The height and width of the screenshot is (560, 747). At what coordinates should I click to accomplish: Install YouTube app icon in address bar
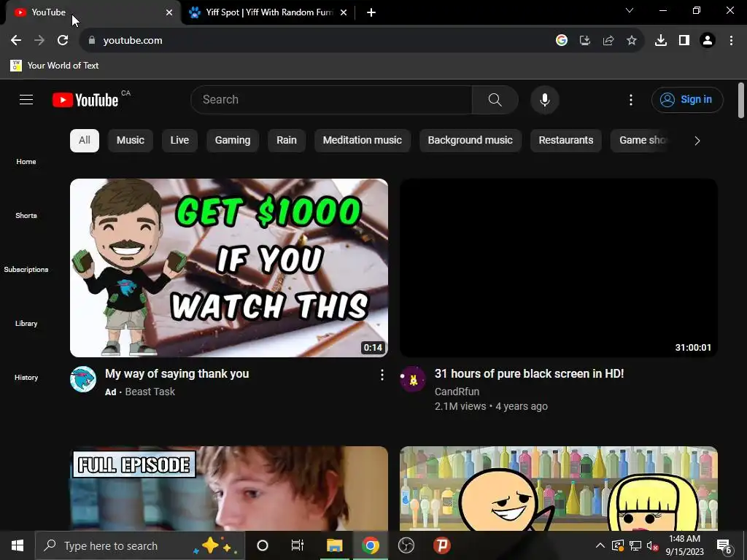pos(585,41)
